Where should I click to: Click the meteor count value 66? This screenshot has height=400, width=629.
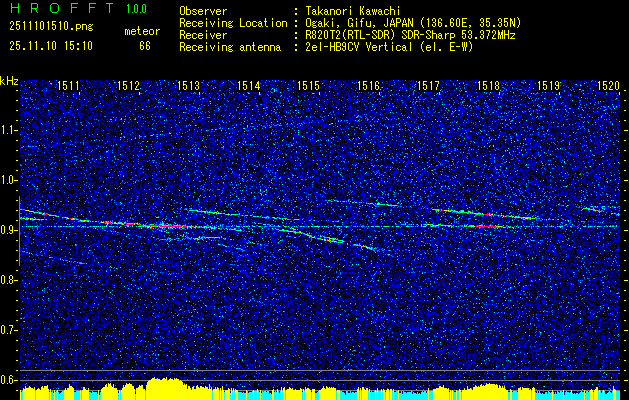(x=145, y=46)
